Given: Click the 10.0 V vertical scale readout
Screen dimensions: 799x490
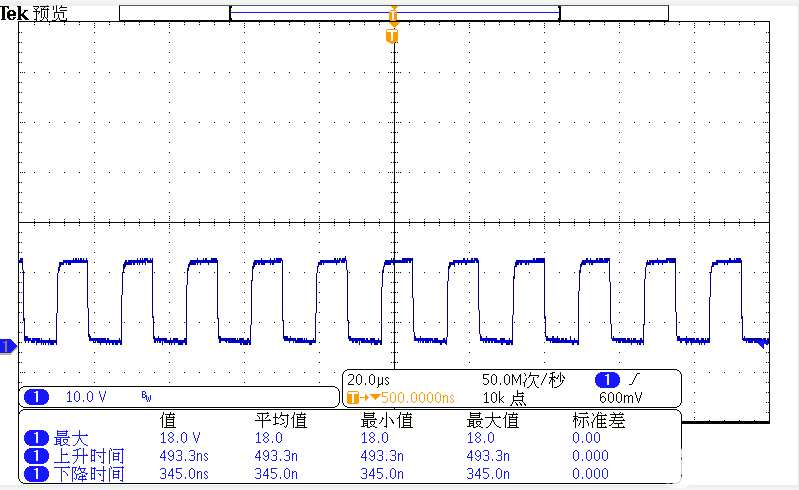Looking at the screenshot, I should pos(86,396).
